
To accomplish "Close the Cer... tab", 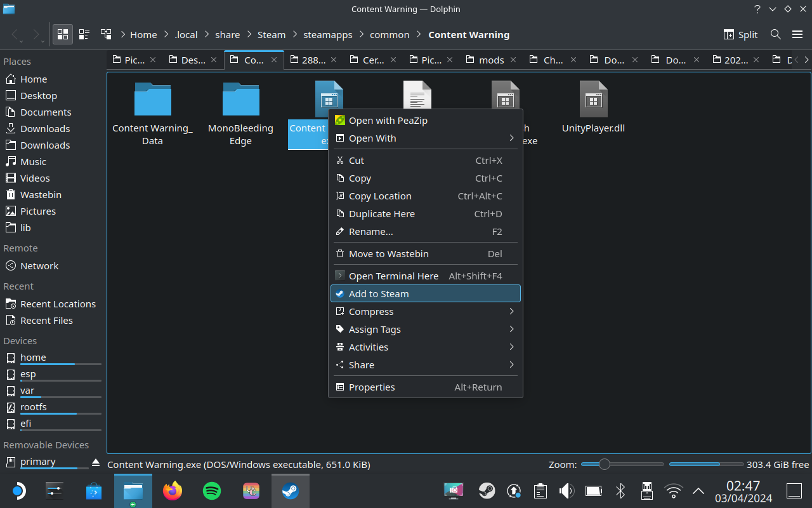I will point(393,60).
